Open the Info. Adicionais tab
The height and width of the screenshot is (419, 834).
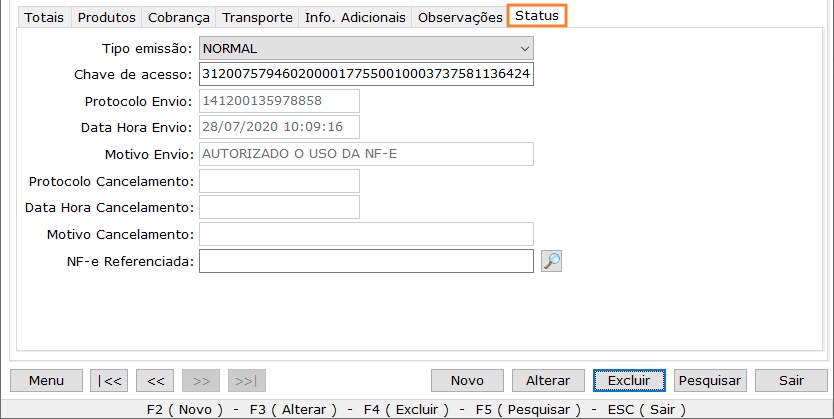pyautogui.click(x=355, y=18)
